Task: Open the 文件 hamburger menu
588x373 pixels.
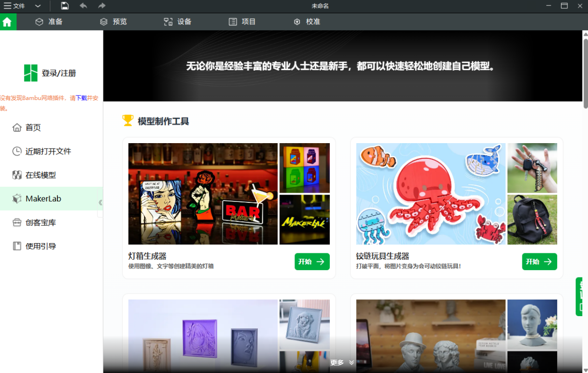Action: [14, 6]
